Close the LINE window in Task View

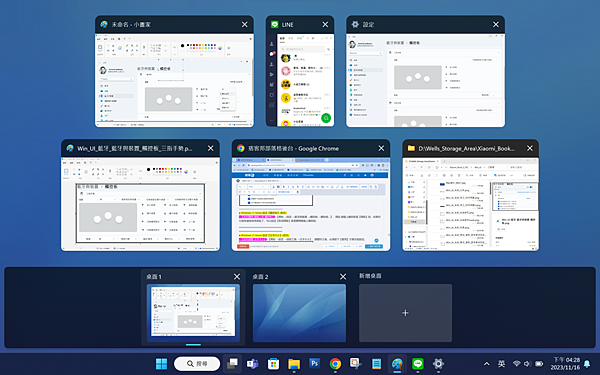coord(325,24)
